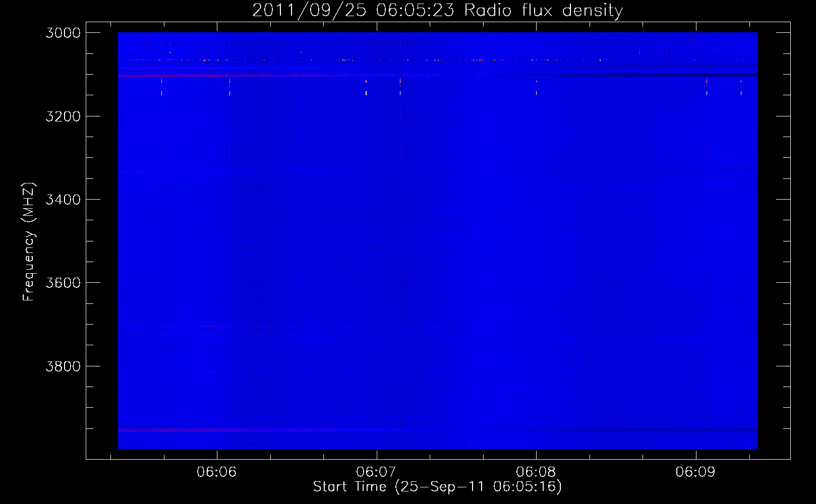
Task: Click the 3600 frequency tick label
Action: (x=63, y=283)
